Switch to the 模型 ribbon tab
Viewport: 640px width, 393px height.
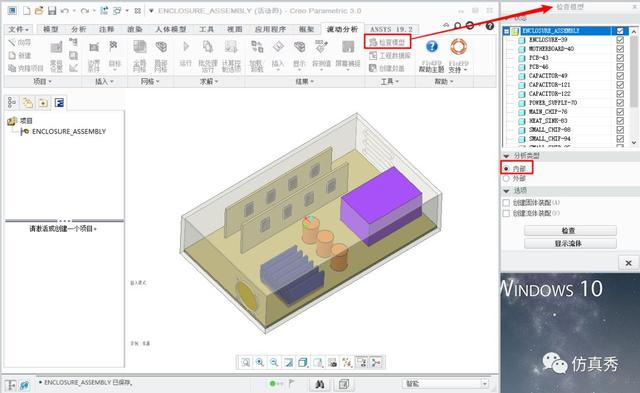click(x=51, y=29)
